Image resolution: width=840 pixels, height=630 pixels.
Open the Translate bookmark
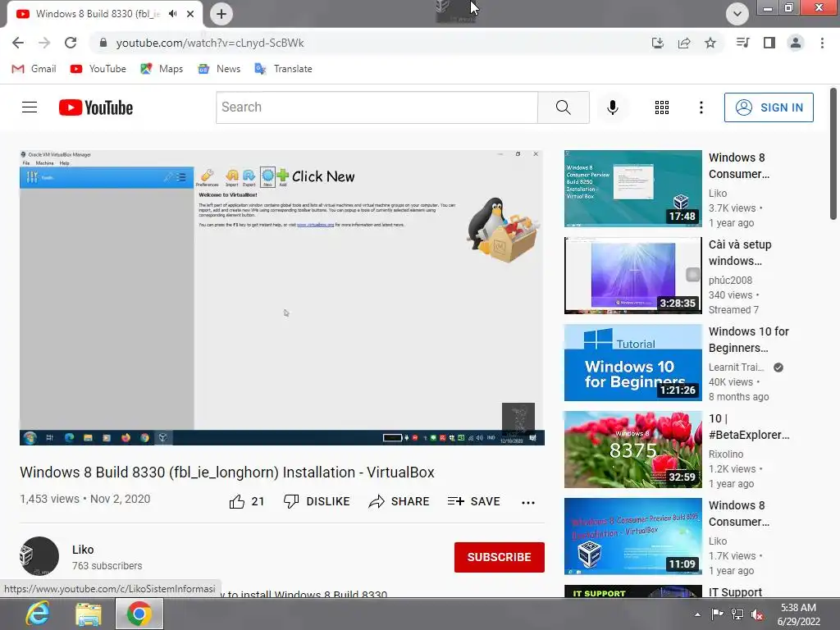pyautogui.click(x=283, y=69)
